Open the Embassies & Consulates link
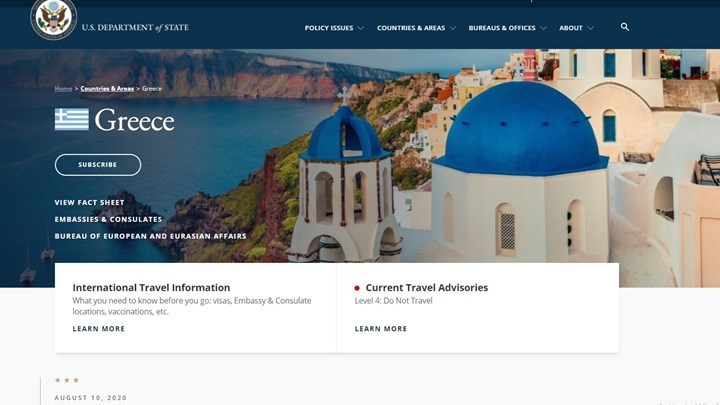720x405 pixels. coord(108,219)
